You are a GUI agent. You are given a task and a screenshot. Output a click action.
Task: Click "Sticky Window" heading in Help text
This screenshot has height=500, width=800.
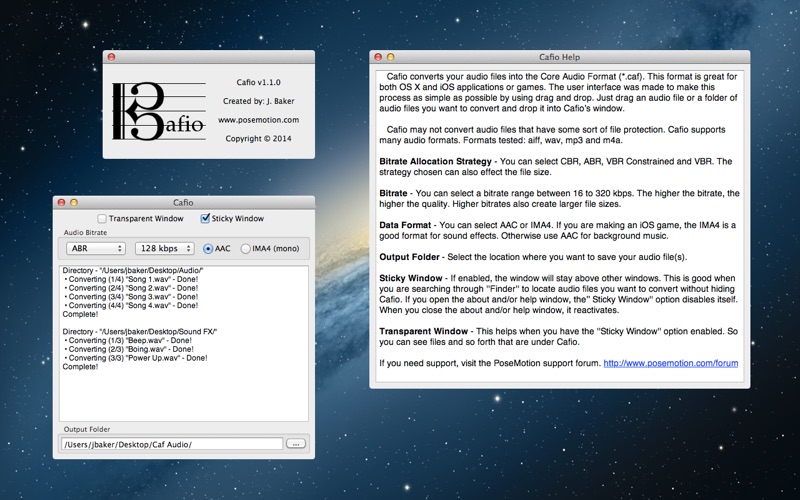click(411, 278)
